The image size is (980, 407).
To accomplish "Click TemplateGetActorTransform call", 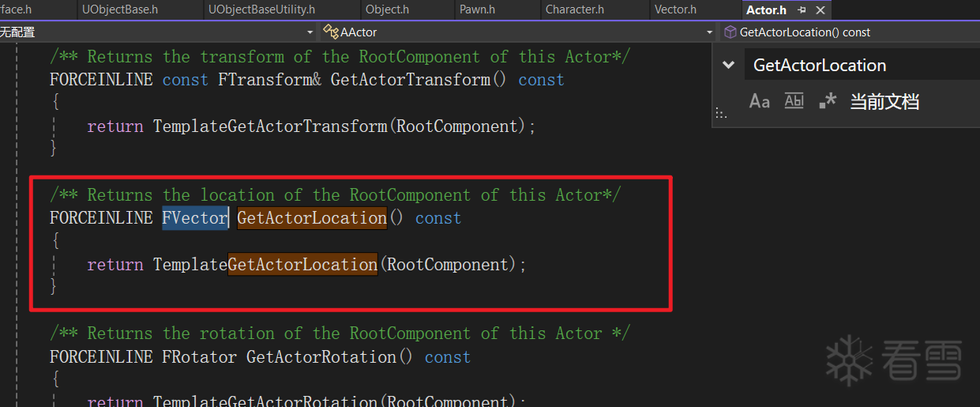I will [x=270, y=126].
